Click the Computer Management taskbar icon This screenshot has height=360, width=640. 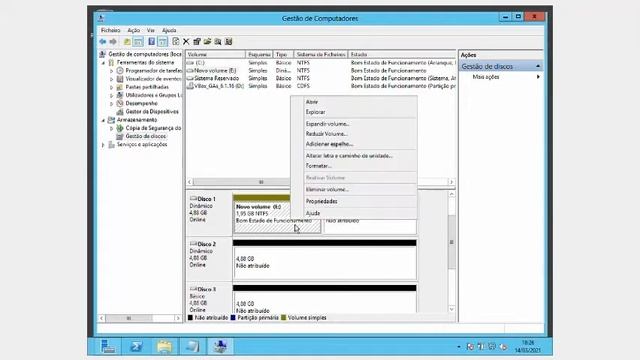[220, 346]
